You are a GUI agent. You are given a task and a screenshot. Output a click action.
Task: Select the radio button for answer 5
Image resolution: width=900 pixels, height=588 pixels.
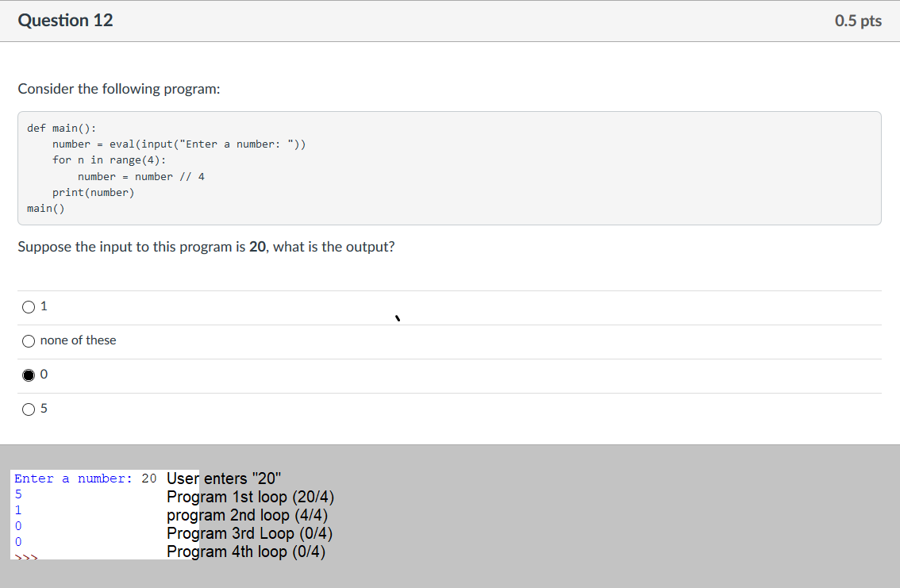pos(29,409)
